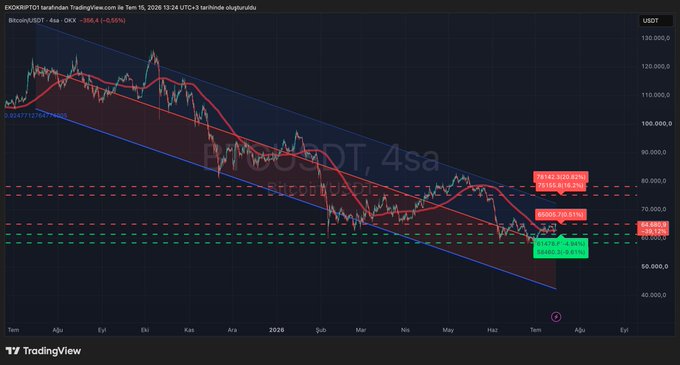Click the 50.000,0 price axis label
Image resolution: width=680 pixels, height=365 pixels.
click(x=655, y=266)
